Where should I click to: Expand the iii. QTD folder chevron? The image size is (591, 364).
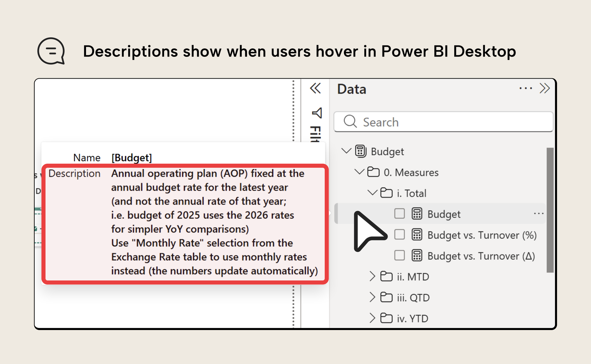[372, 297]
